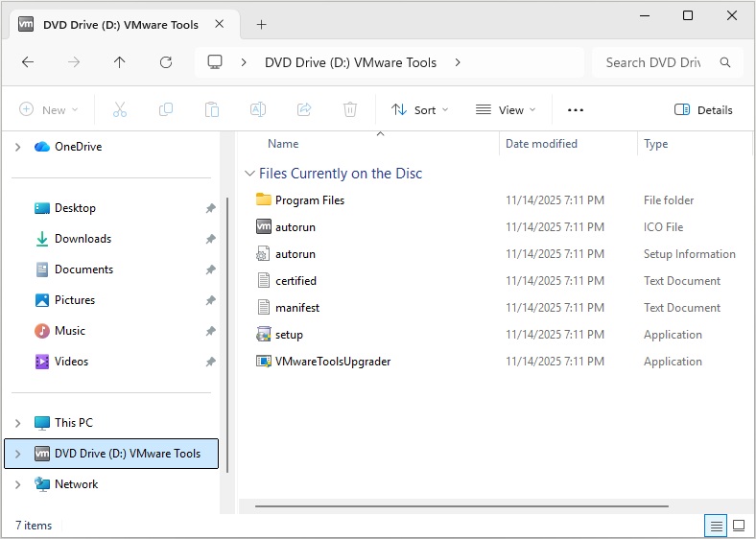Switch to details view in status bar
This screenshot has height=539, width=756.
coord(716,526)
